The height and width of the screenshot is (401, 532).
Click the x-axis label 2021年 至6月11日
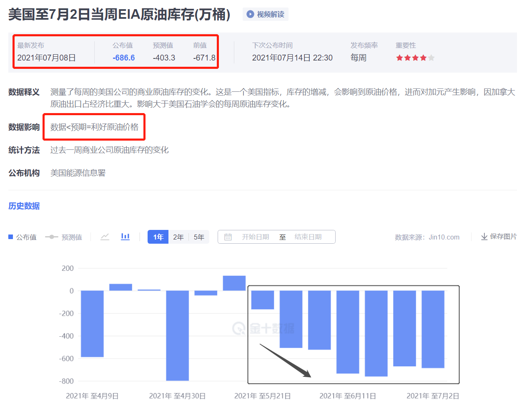click(x=348, y=396)
